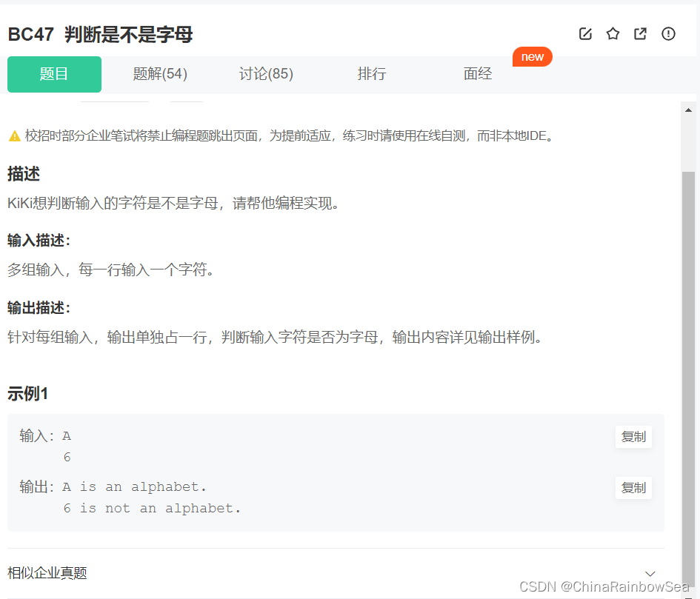Switch to the 面经 tab
The image size is (700, 599).
pyautogui.click(x=478, y=74)
